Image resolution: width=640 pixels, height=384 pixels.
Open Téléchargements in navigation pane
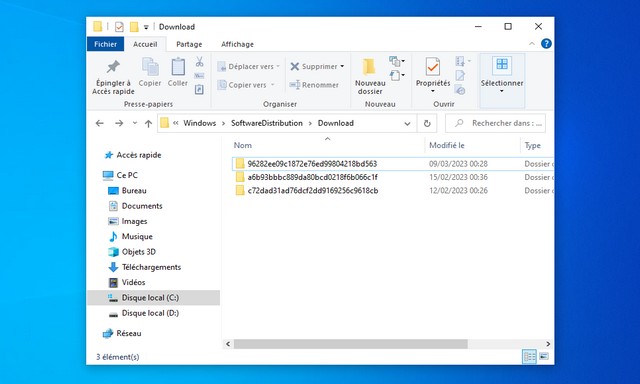click(151, 267)
